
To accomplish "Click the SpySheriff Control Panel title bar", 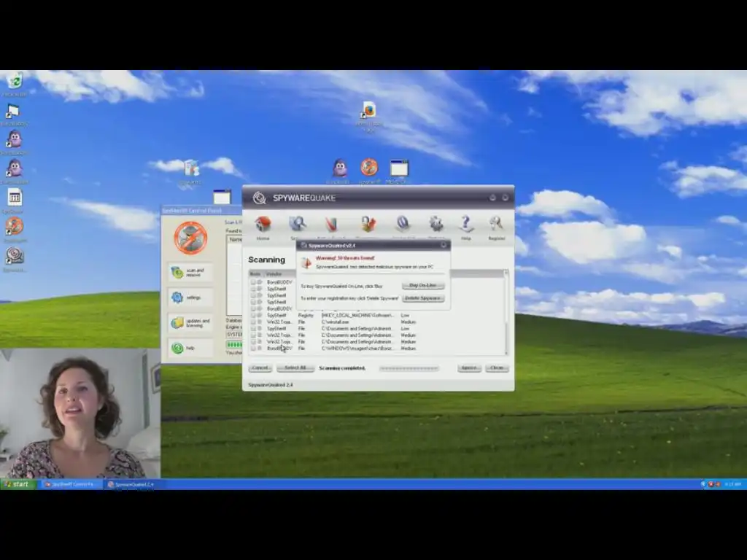I will pyautogui.click(x=201, y=210).
